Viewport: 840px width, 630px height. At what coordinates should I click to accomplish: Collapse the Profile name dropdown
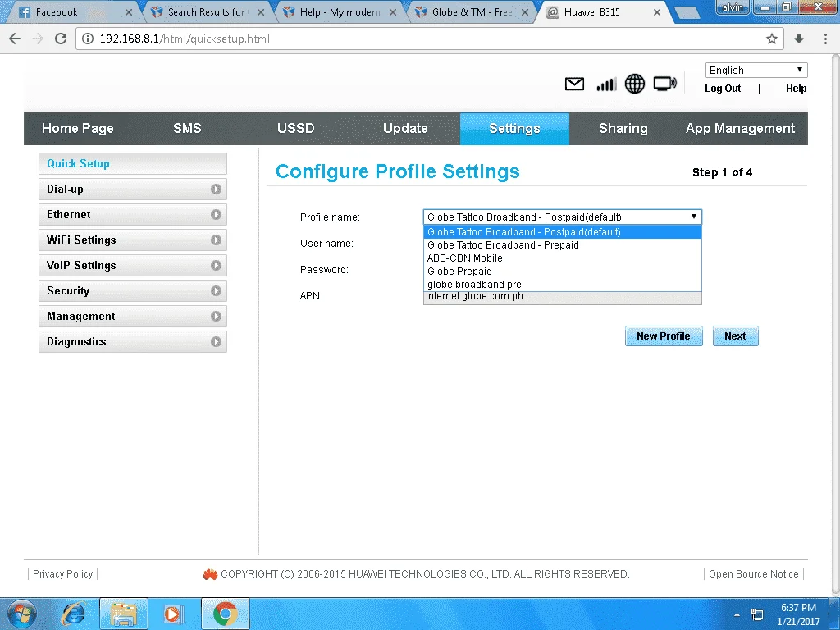pyautogui.click(x=563, y=217)
